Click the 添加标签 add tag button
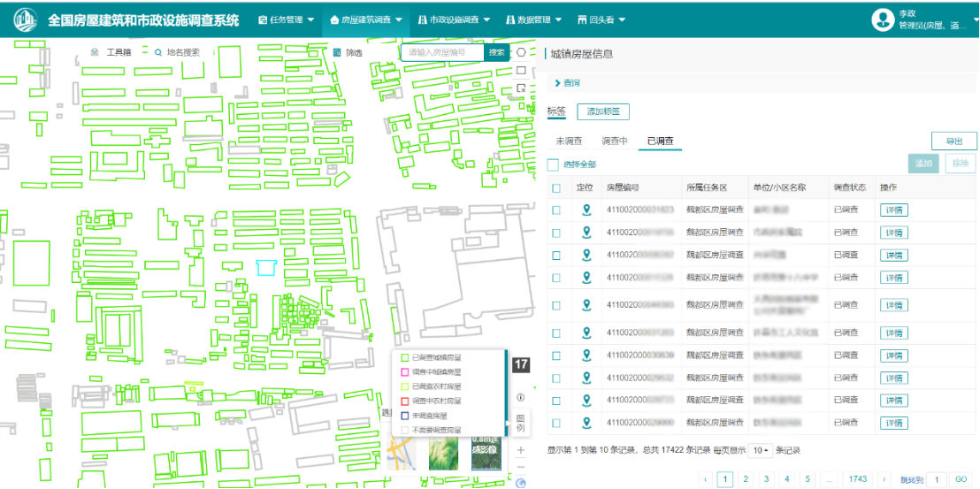 [602, 112]
